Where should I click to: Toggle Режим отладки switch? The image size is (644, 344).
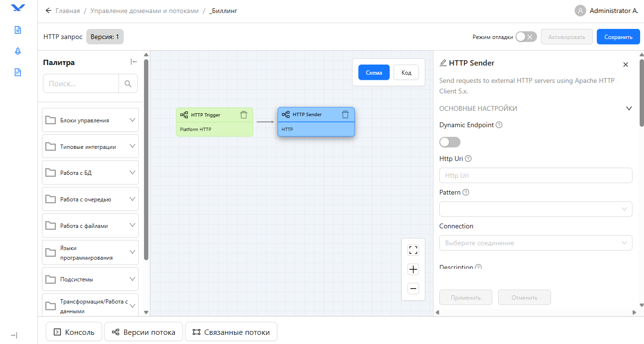(x=526, y=37)
